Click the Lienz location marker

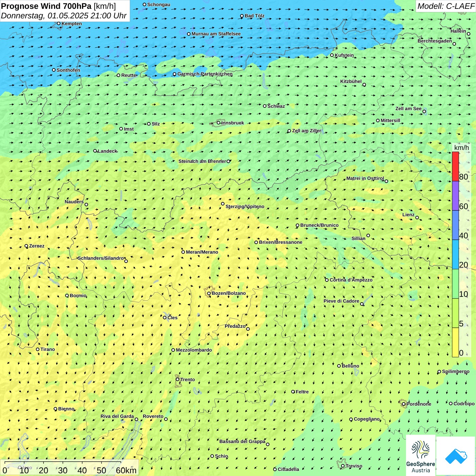tap(417, 218)
